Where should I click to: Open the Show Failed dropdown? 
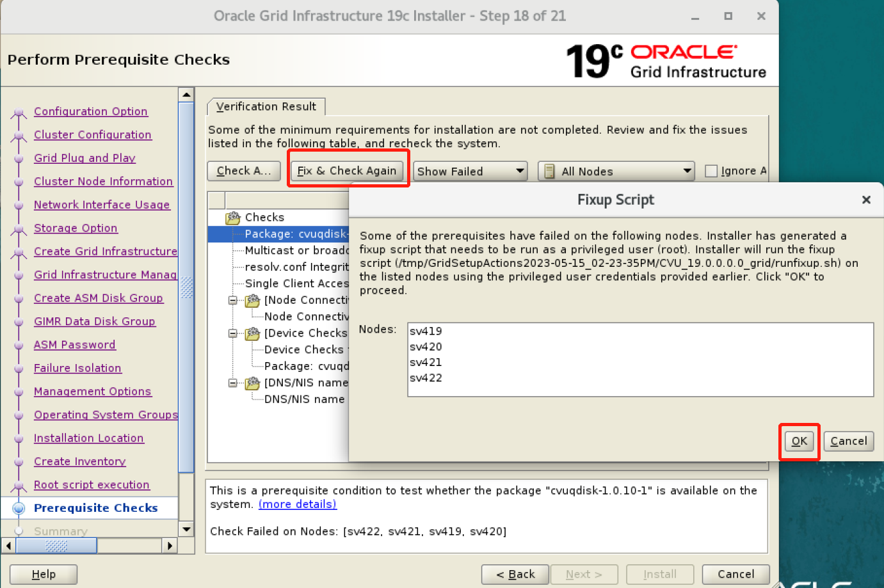click(x=470, y=171)
